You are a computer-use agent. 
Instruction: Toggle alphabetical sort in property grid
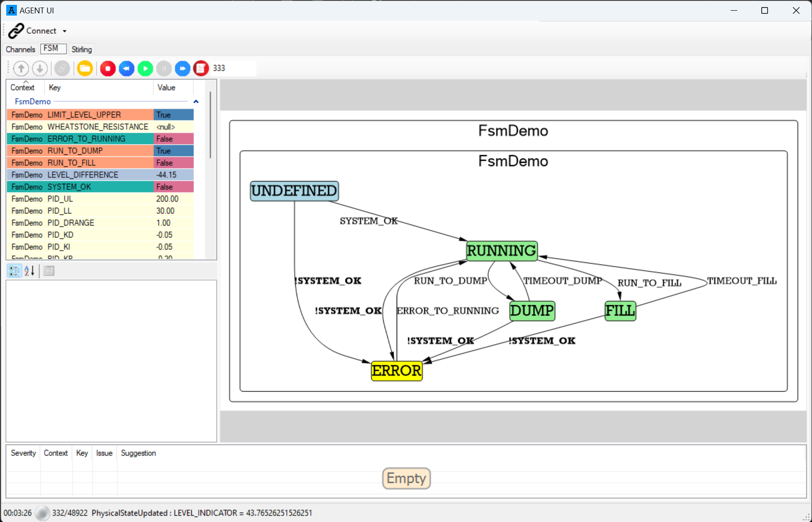29,271
